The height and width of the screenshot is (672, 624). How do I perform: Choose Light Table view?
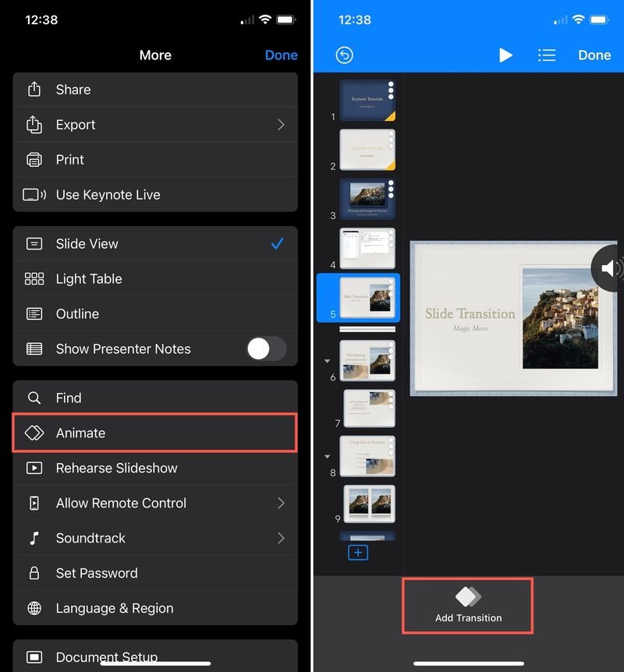155,278
